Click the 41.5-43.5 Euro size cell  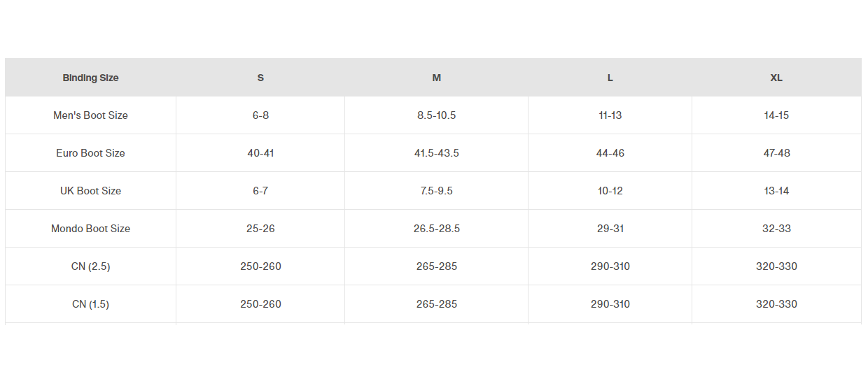coord(436,153)
